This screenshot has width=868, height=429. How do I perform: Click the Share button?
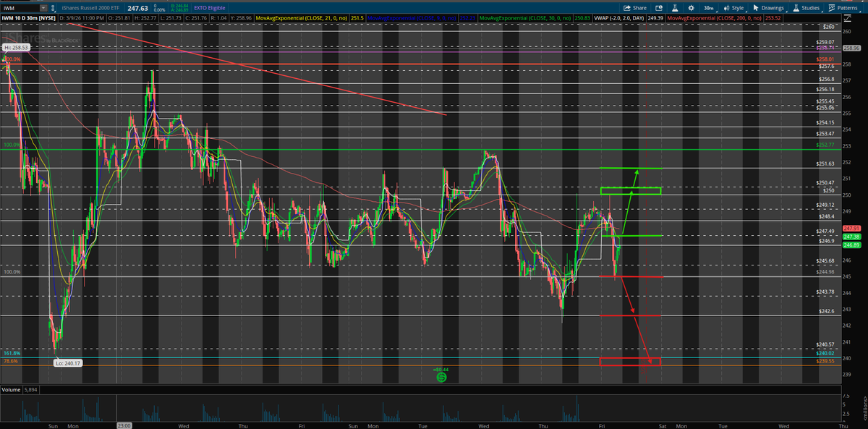point(634,7)
